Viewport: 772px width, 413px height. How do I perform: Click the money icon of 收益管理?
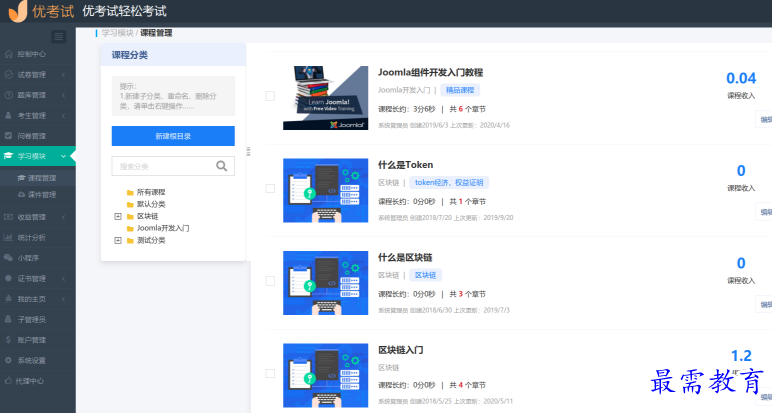click(8, 217)
